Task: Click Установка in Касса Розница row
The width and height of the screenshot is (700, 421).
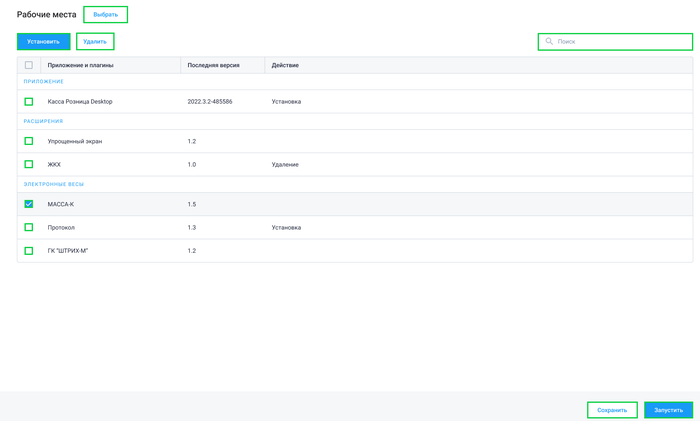Action: tap(286, 102)
